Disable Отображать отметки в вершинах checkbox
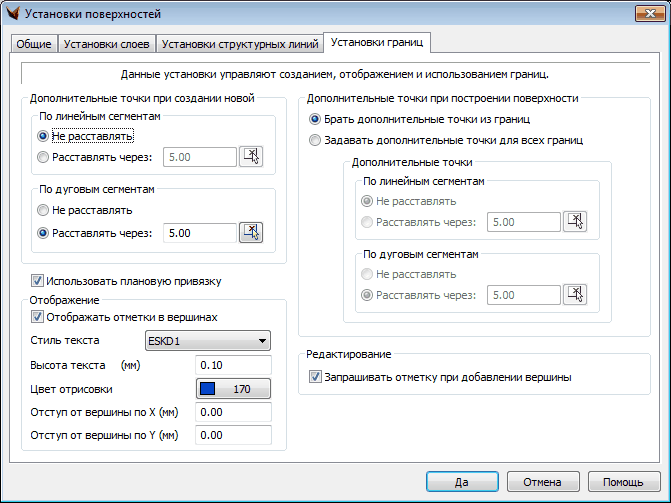Viewport: 671px width, 503px height. click(x=39, y=317)
